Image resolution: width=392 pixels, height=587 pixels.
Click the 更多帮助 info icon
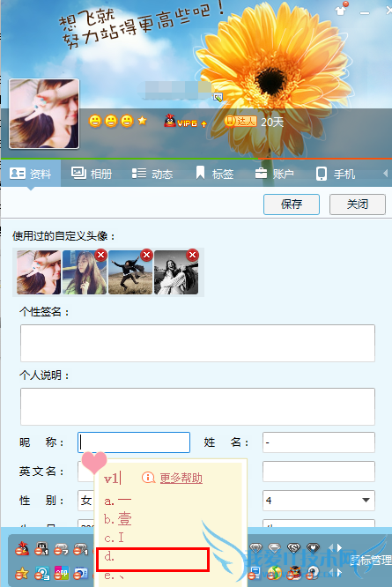pos(149,478)
